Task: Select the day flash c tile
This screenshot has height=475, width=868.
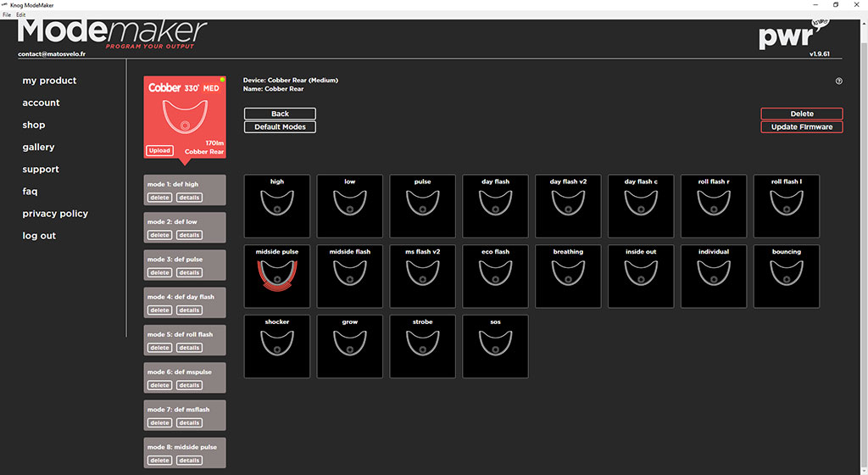Action: [641, 206]
